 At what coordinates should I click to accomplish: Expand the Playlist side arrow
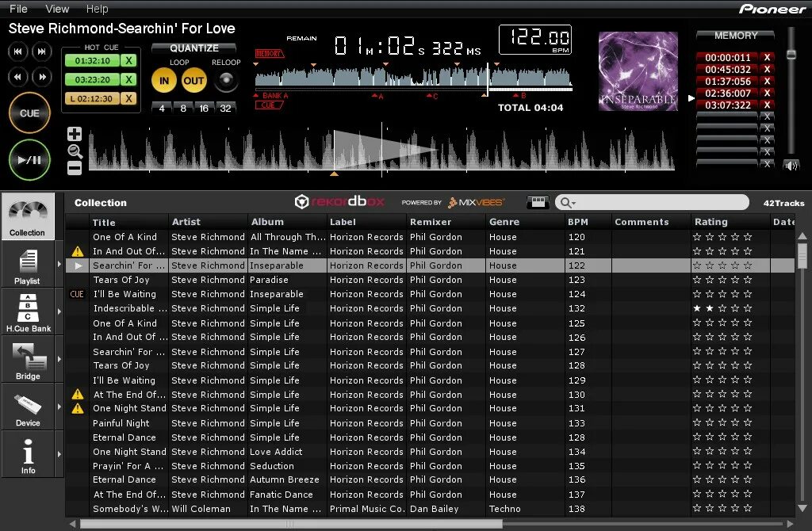[x=59, y=265]
